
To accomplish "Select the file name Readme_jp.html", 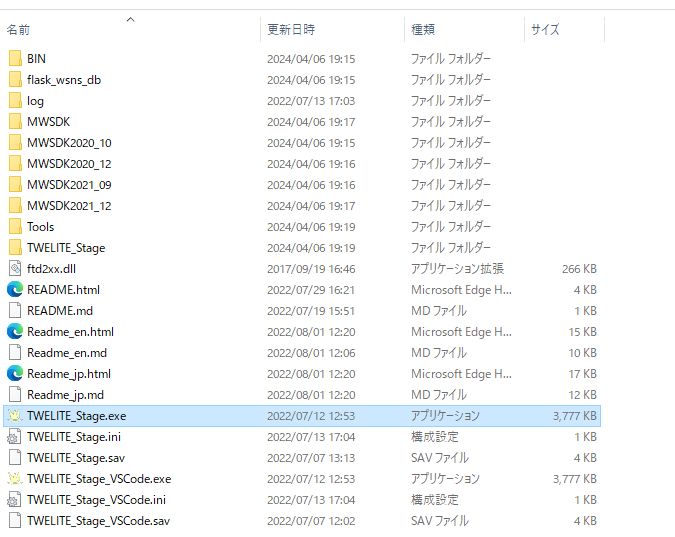I will pos(69,374).
